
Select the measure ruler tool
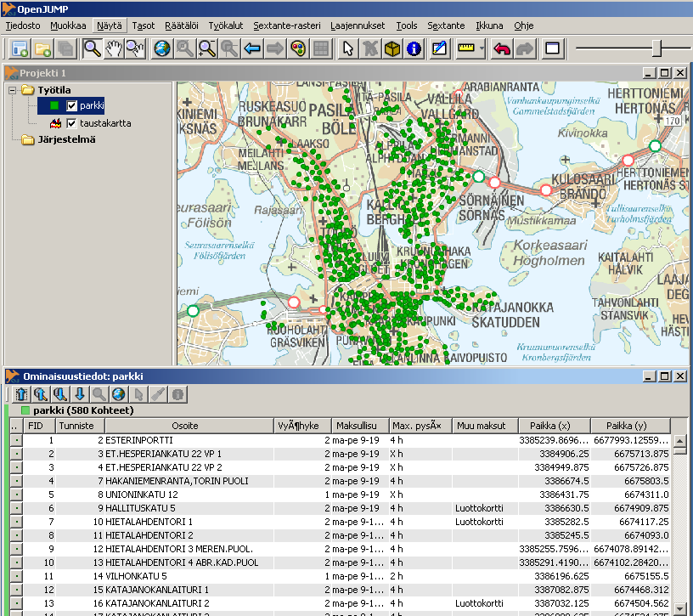[466, 48]
